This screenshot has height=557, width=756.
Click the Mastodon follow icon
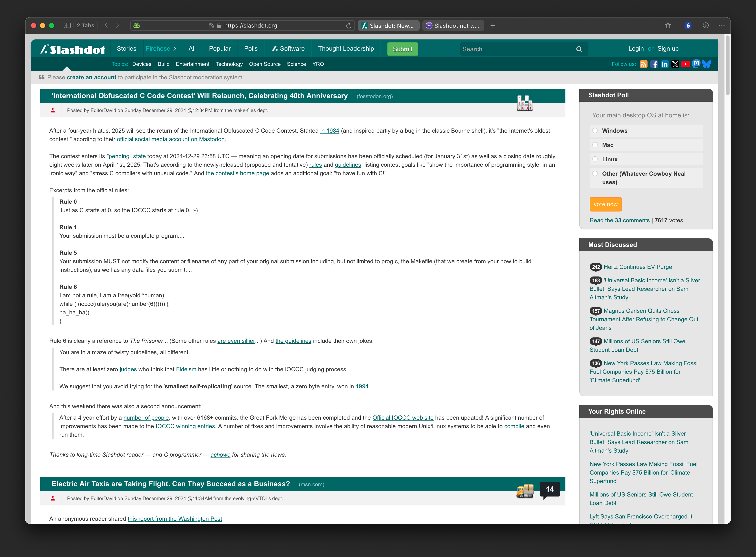[696, 64]
